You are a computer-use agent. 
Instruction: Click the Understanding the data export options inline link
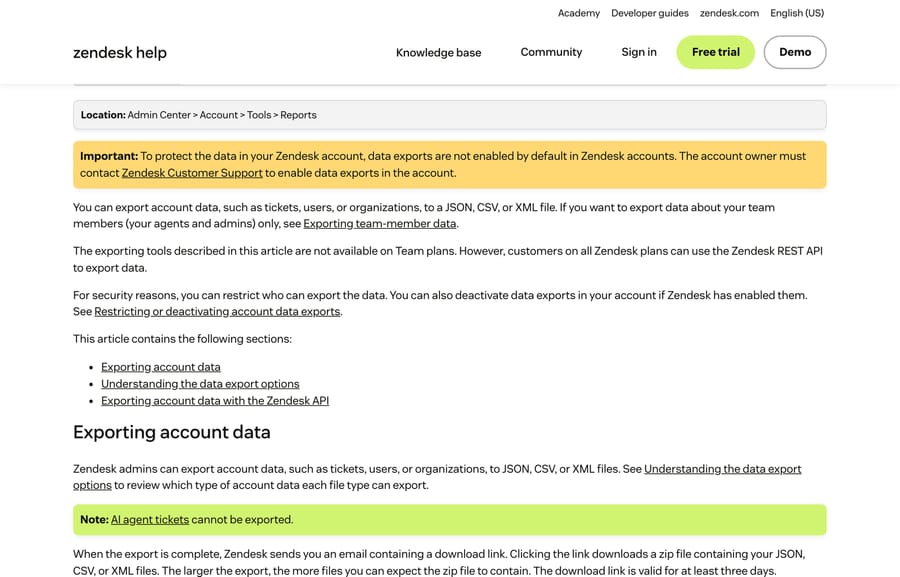[723, 469]
